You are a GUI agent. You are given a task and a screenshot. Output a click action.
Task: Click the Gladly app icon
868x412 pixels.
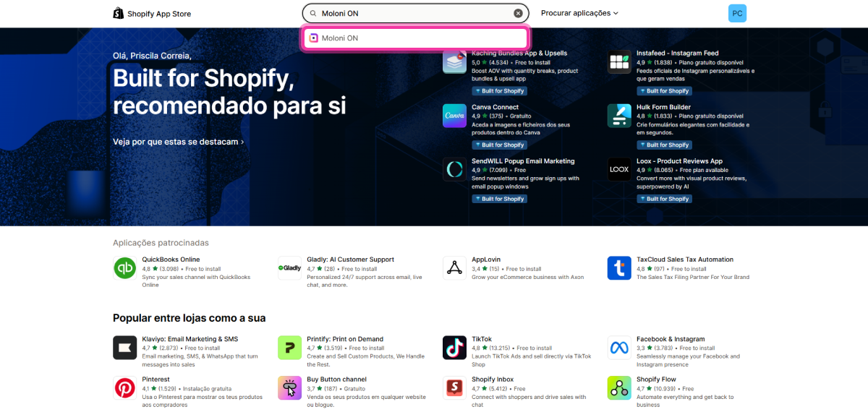tap(289, 267)
